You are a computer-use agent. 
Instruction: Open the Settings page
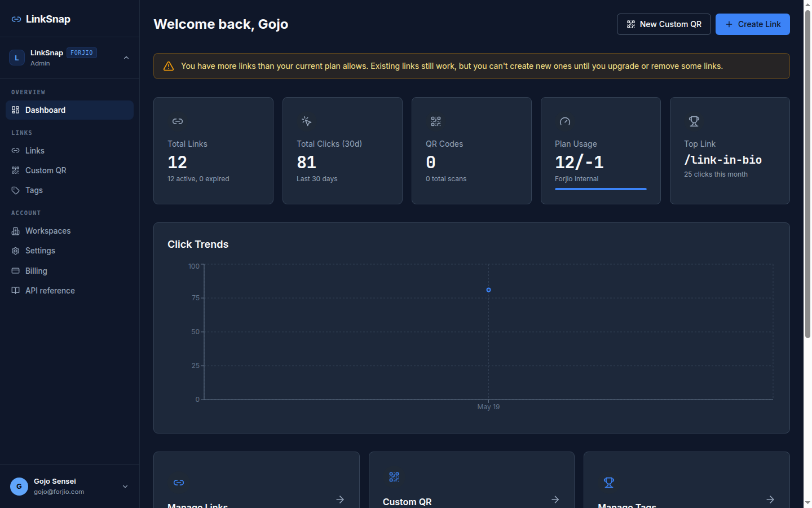point(69,251)
